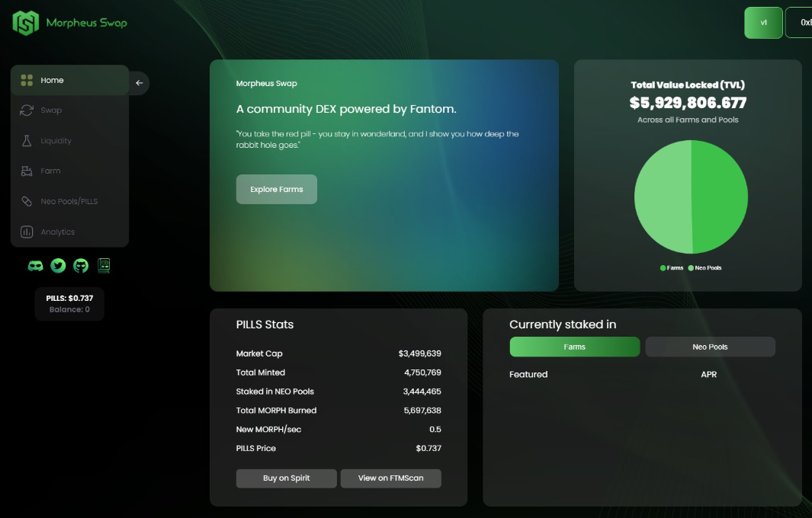The height and width of the screenshot is (518, 812).
Task: Click 'Across all Farms and Pools' caption
Action: click(x=688, y=120)
